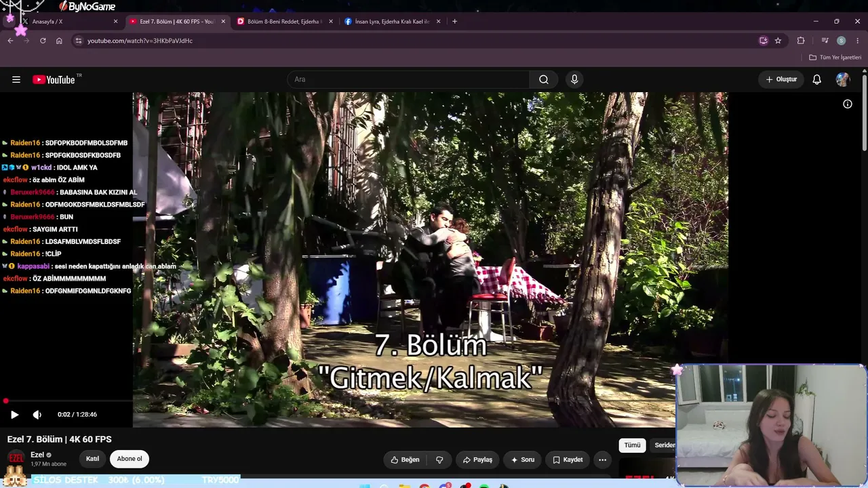
Task: Click the SAYGIM ARTTI chat message
Action: 40,229
